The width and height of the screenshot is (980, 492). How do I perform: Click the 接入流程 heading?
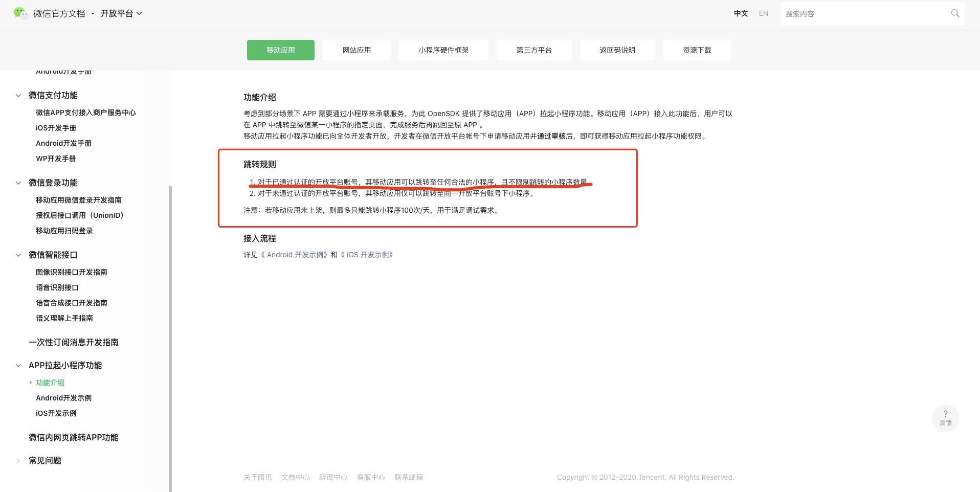pyautogui.click(x=260, y=238)
